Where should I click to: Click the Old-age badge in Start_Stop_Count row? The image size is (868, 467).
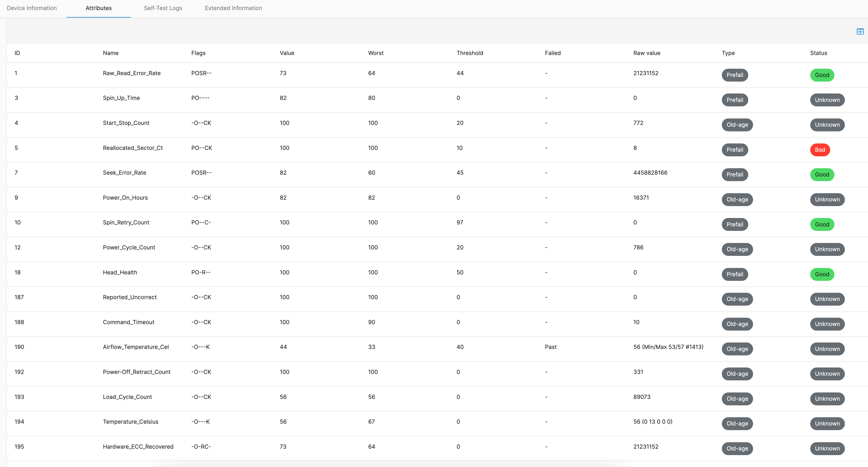pos(737,125)
